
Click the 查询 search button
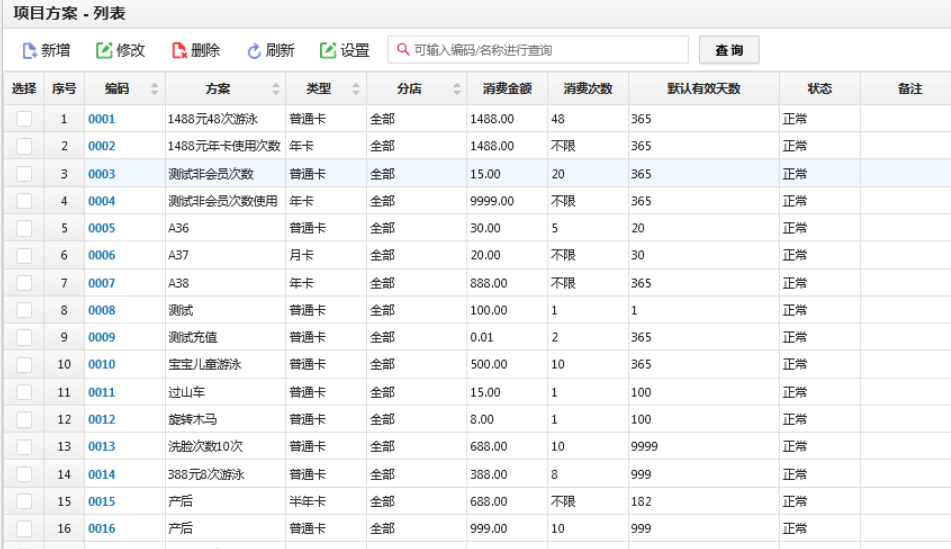click(729, 50)
